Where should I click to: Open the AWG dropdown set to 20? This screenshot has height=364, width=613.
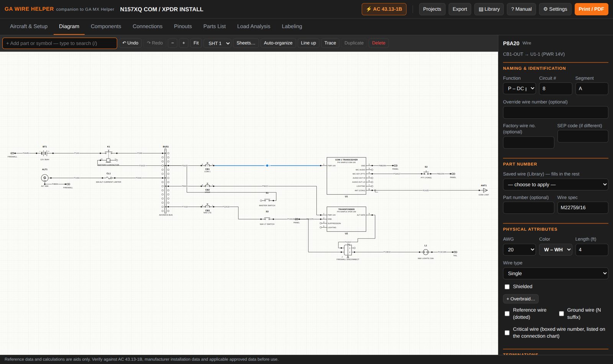click(x=519, y=250)
